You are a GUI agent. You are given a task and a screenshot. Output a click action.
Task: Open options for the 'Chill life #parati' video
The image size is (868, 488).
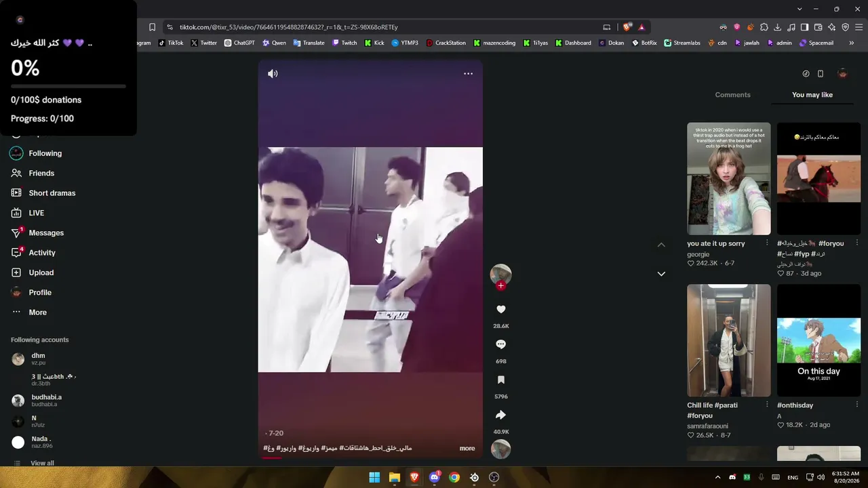[767, 405]
